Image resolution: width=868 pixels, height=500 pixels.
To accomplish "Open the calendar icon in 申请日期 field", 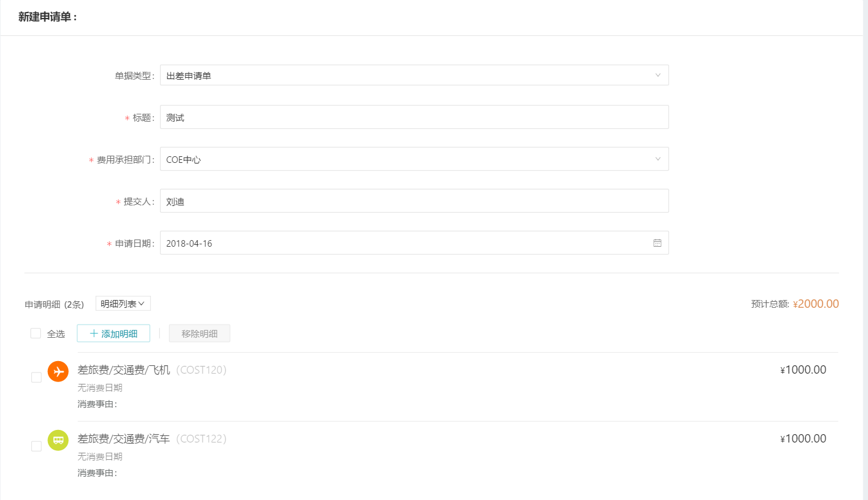I will (x=657, y=243).
